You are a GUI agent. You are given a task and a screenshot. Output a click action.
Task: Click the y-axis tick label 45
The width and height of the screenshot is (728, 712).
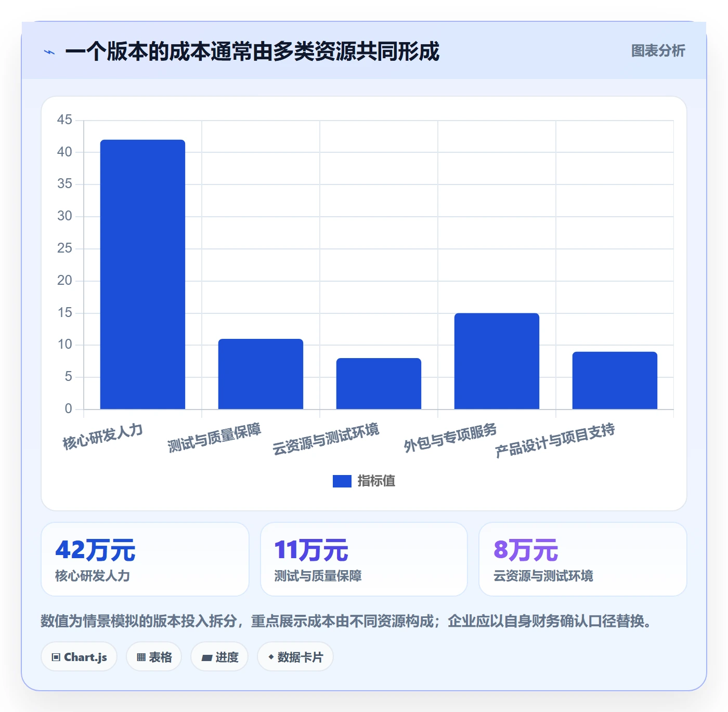64,120
